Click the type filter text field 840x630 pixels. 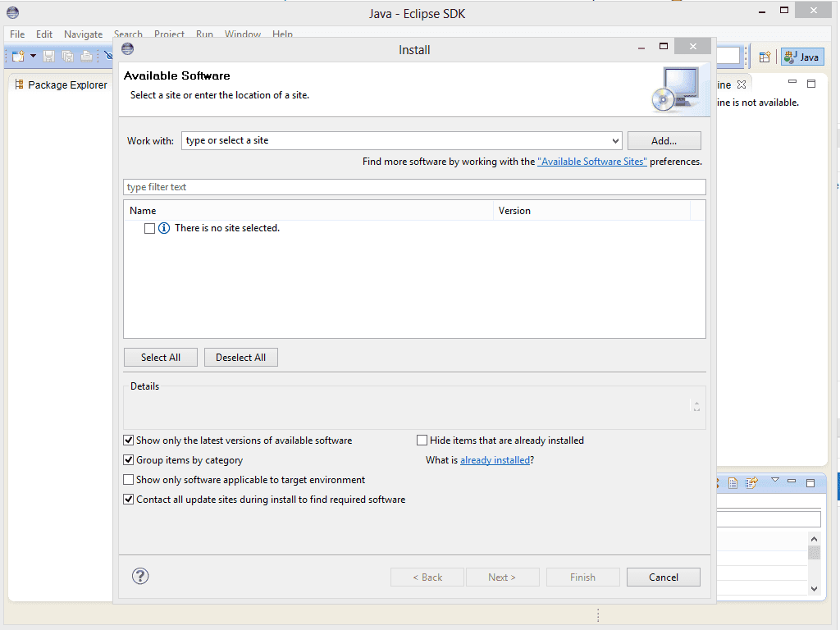click(414, 187)
